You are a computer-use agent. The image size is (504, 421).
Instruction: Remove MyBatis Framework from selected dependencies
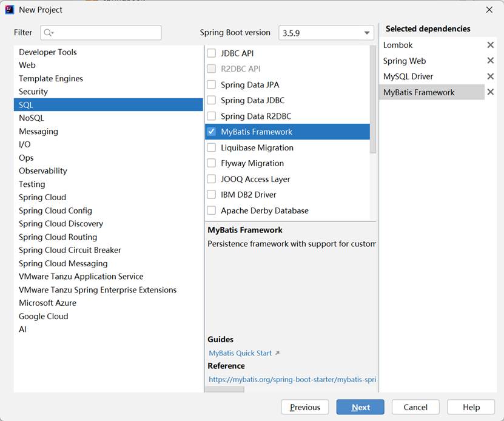click(x=490, y=92)
